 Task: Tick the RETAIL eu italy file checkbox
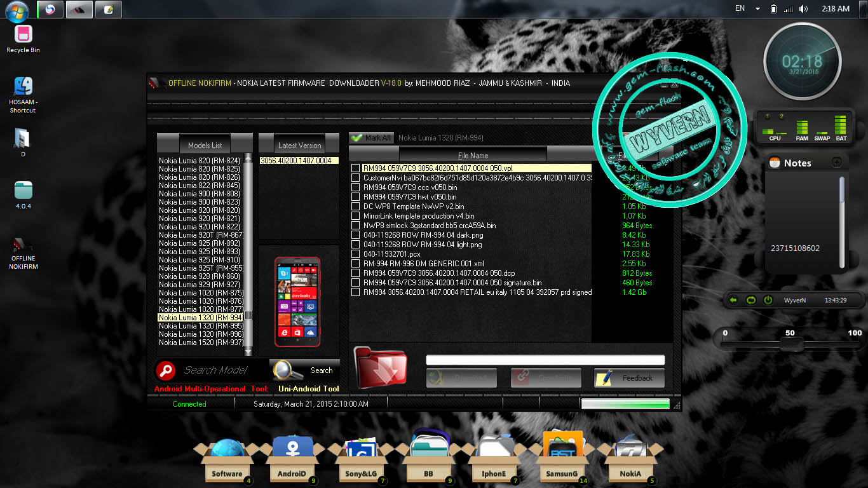click(355, 292)
